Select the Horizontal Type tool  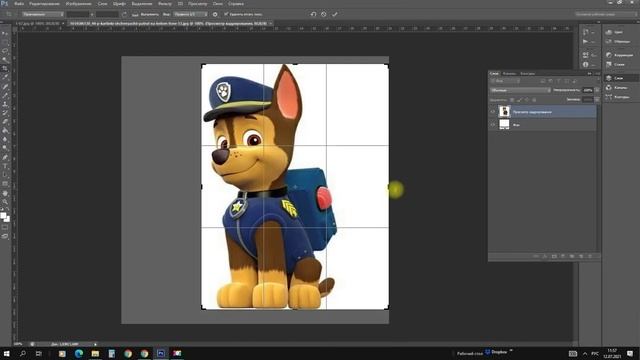click(5, 166)
